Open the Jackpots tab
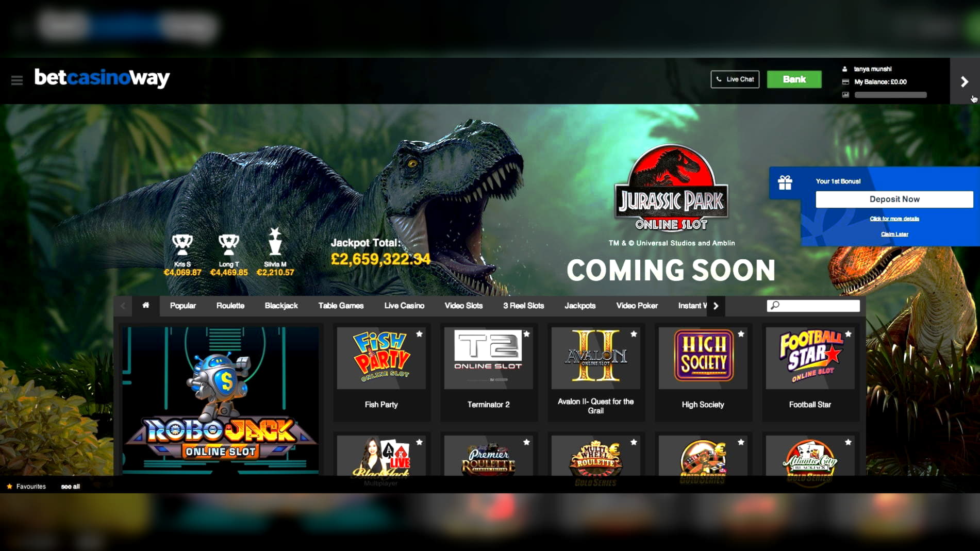This screenshot has width=980, height=551. coord(580,306)
